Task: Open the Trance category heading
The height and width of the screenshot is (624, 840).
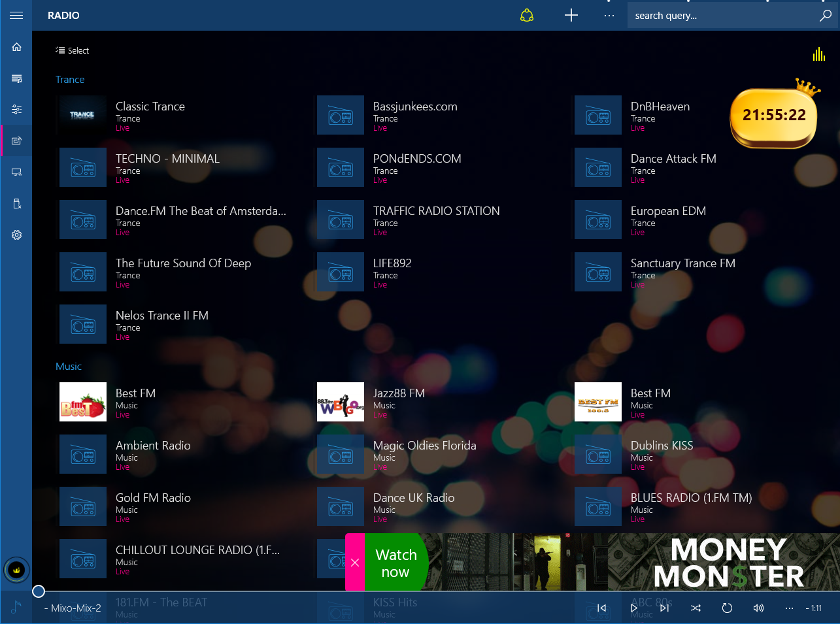Action: click(x=70, y=80)
